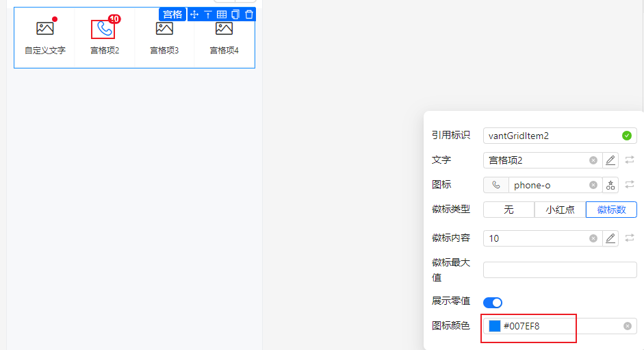Copy the grid component via copy icon

click(x=235, y=14)
